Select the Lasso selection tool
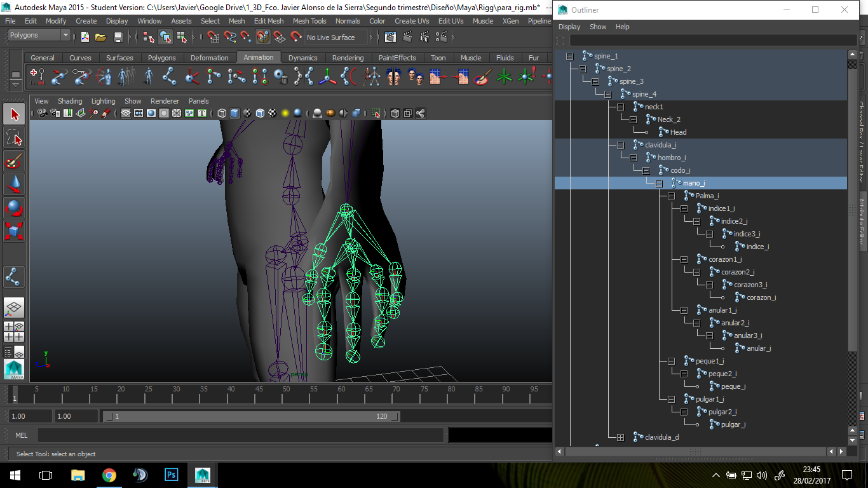This screenshot has height=488, width=868. [x=14, y=138]
